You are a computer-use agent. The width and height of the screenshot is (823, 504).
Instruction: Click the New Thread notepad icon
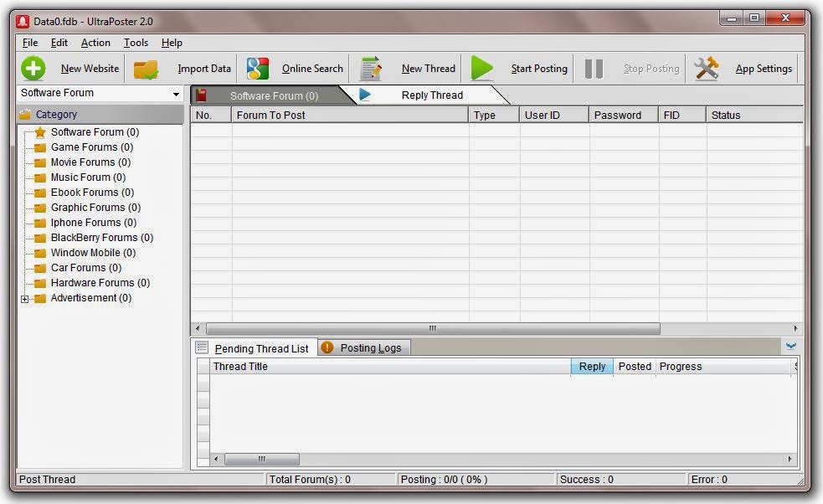tap(371, 69)
